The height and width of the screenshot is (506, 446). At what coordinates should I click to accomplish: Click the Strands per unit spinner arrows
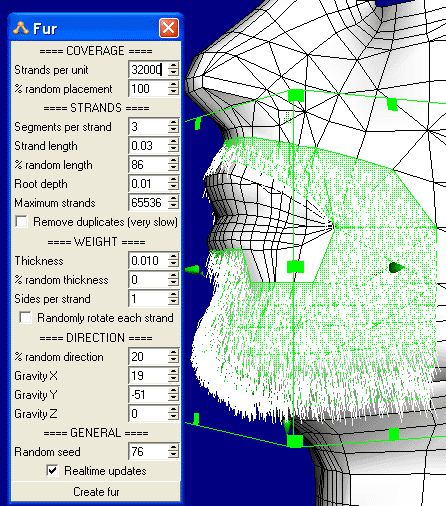click(173, 69)
